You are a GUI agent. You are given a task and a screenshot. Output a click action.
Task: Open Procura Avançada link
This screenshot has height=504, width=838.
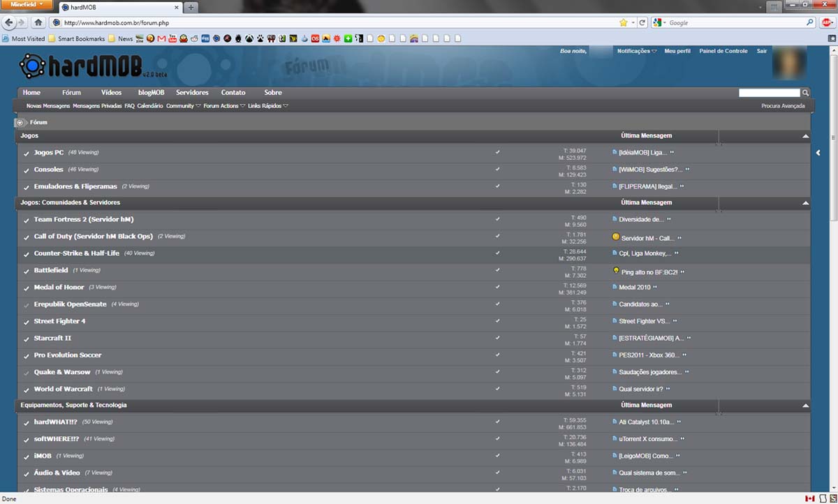tap(783, 106)
